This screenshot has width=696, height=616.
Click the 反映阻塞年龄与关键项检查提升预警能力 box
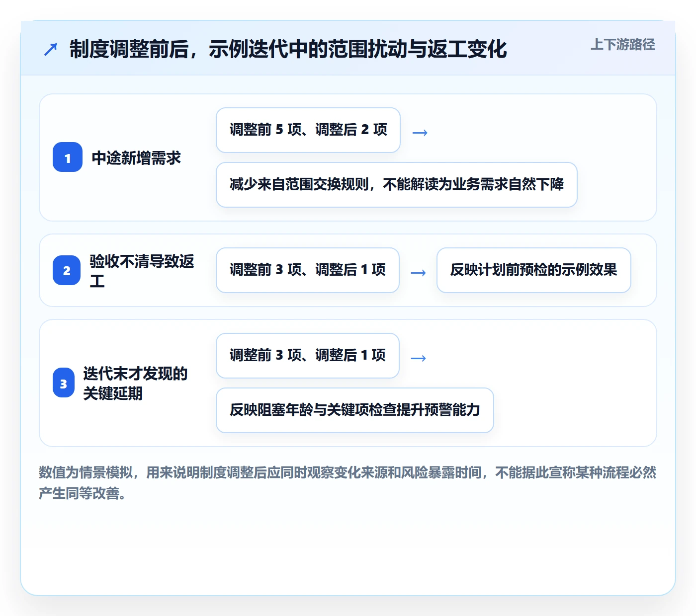coord(355,410)
